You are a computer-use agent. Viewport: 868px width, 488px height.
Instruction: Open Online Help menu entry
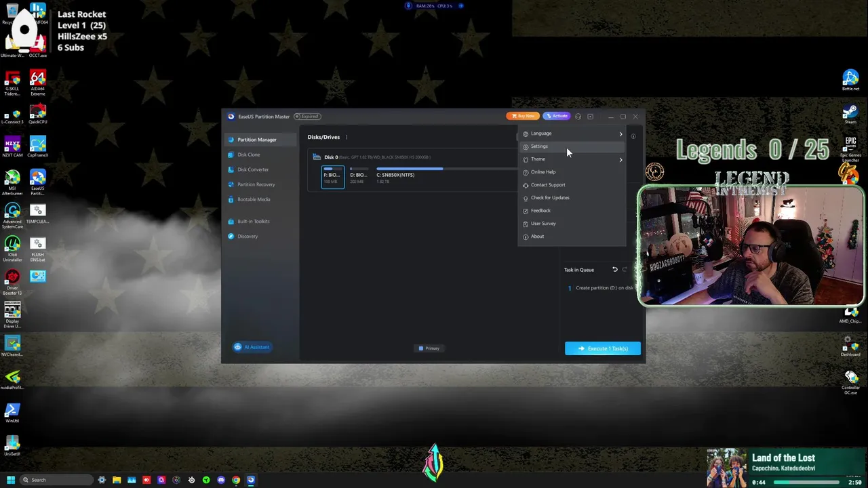571,172
